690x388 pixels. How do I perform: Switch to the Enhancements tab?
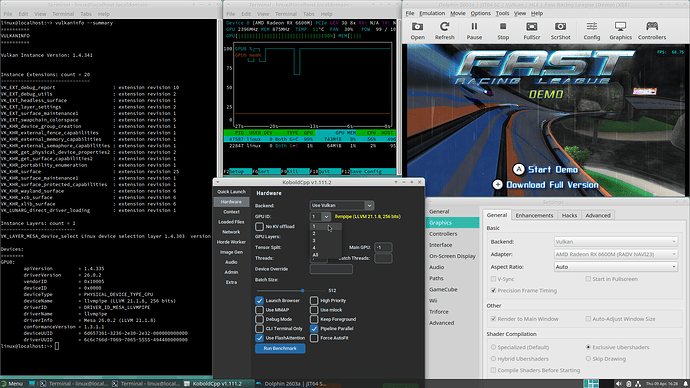(x=534, y=215)
